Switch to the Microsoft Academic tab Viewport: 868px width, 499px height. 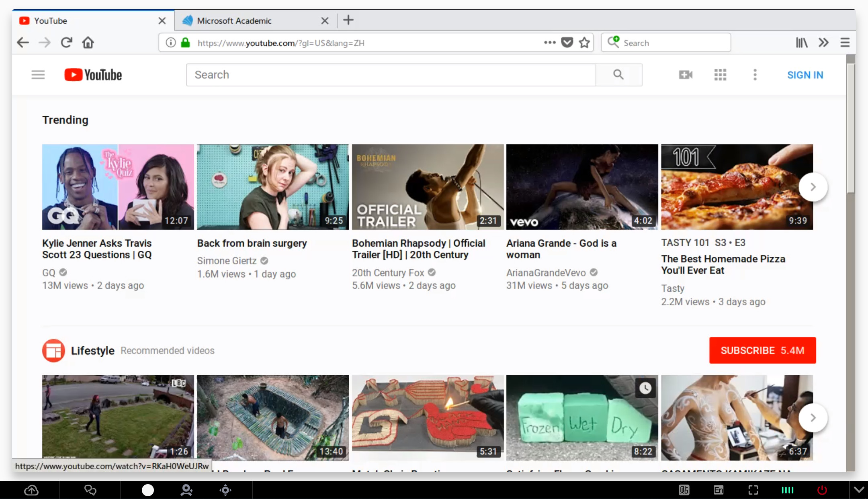(x=234, y=21)
